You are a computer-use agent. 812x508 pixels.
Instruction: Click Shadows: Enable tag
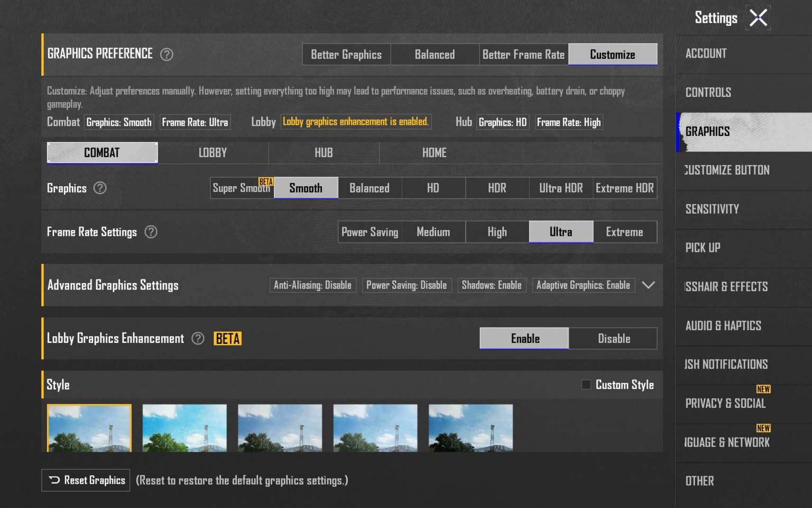(492, 285)
